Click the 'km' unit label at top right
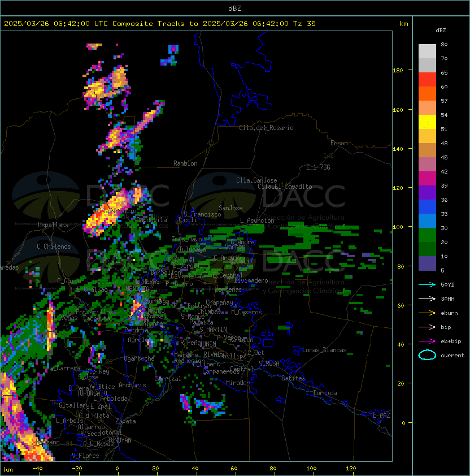 click(x=403, y=24)
